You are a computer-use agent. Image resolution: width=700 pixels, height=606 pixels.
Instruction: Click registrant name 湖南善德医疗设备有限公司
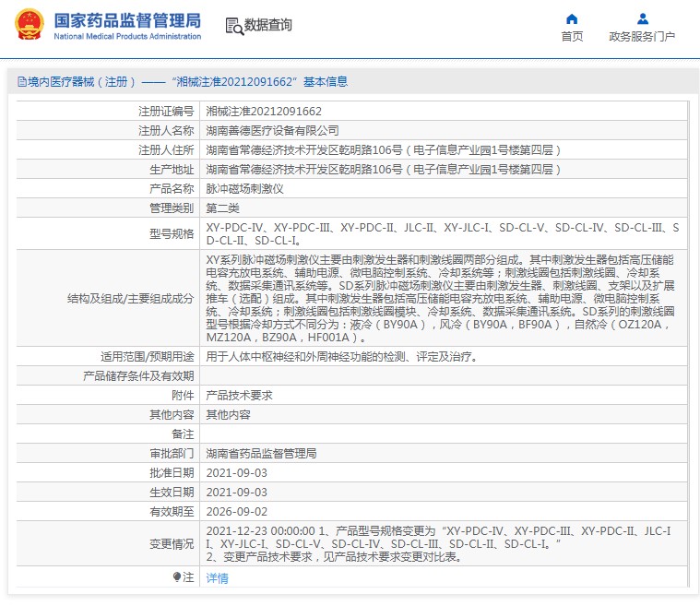tap(272, 130)
